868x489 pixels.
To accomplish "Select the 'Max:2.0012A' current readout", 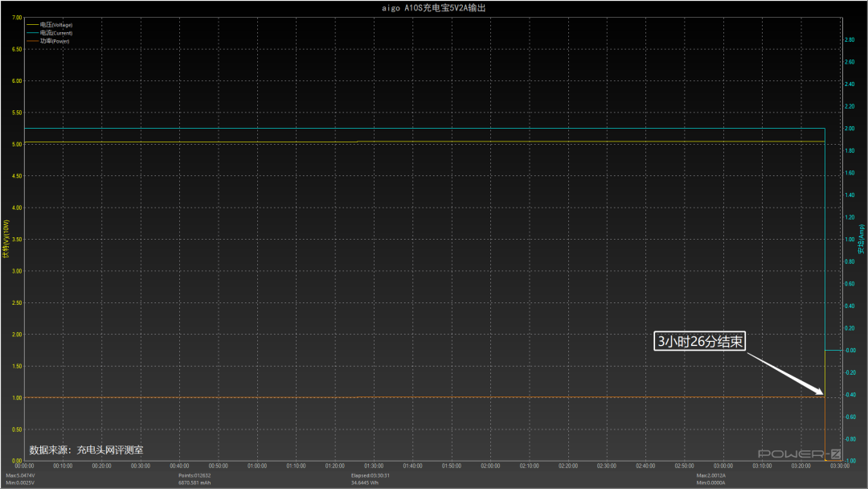I will tap(711, 475).
